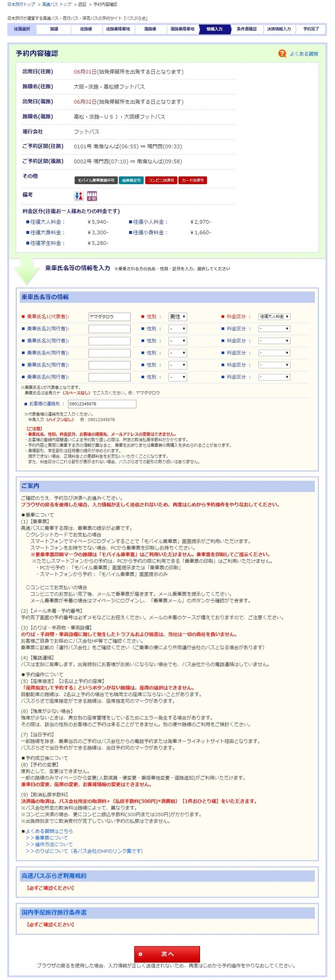Click the purple 4列 seat layout icon
Viewport: 335px width, 980px height.
[92, 196]
